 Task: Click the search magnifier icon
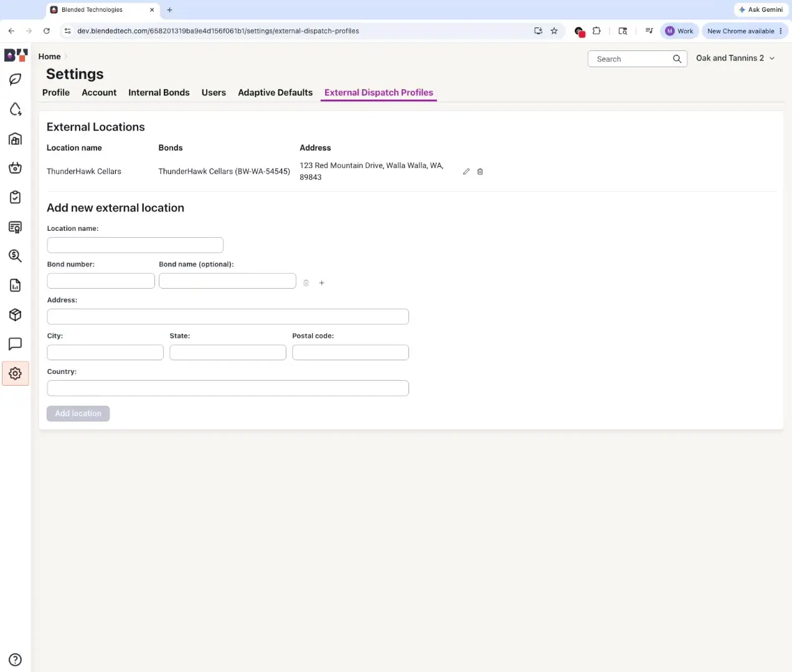coord(677,59)
